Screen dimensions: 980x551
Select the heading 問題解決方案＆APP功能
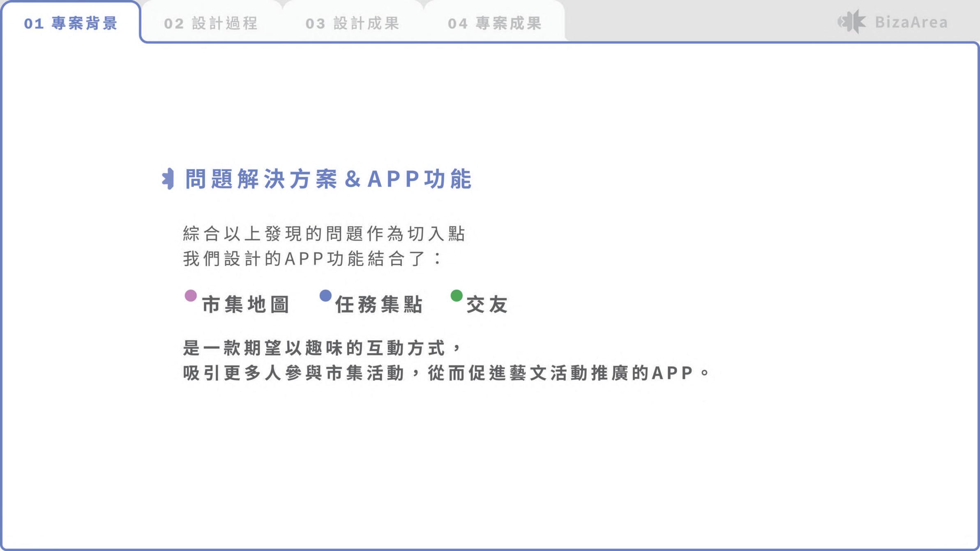328,179
